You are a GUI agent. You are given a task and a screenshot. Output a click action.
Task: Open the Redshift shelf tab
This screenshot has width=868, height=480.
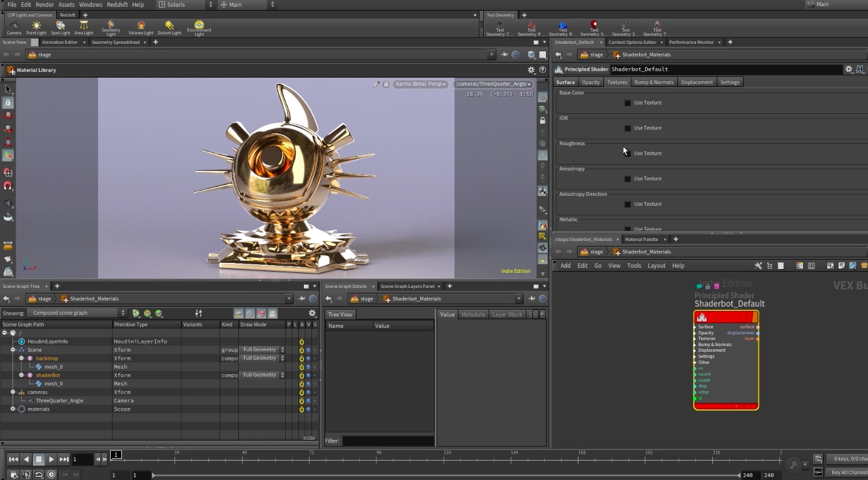68,15
